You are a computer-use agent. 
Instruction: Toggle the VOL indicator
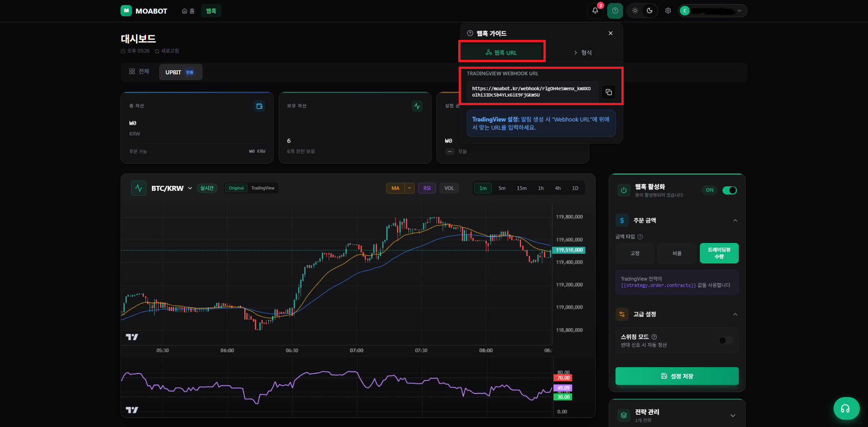pos(449,188)
